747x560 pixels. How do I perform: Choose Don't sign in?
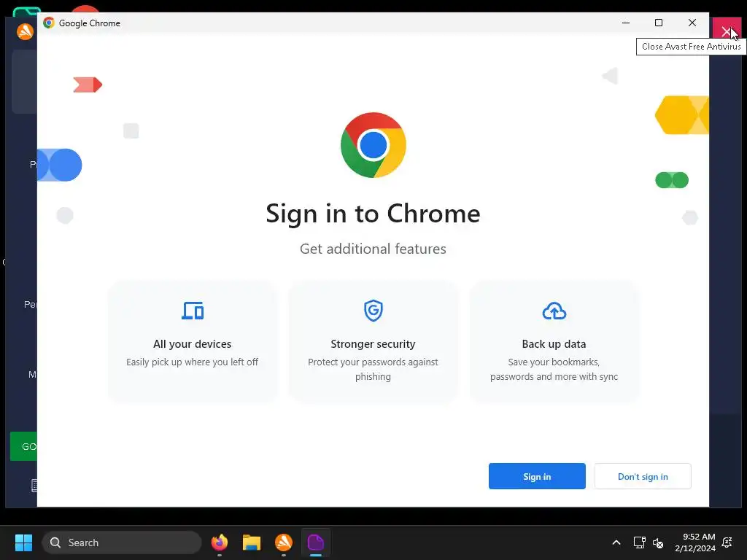pos(643,476)
